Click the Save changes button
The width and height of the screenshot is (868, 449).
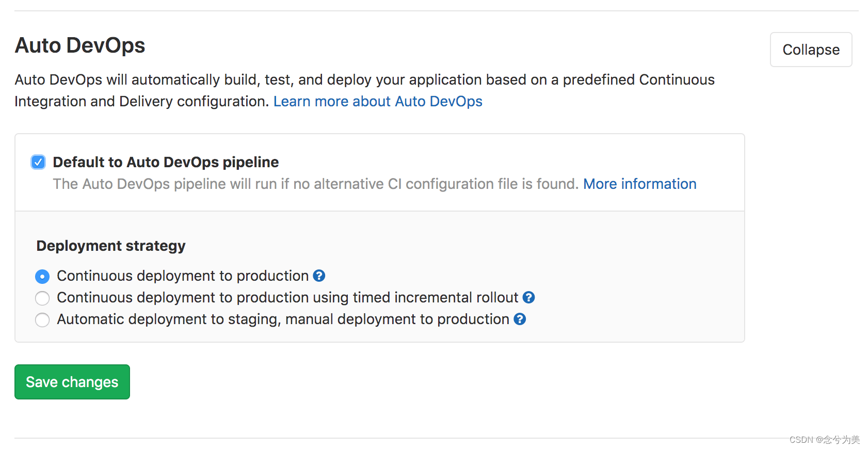tap(72, 382)
